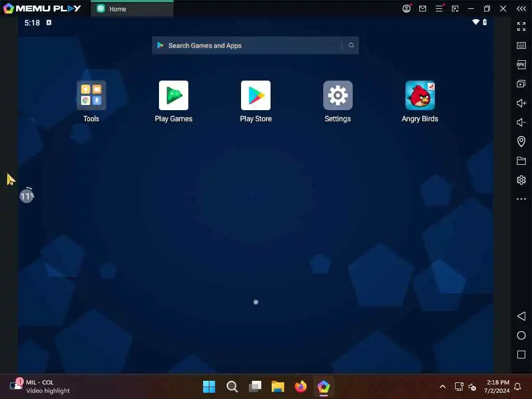Click the 11% floating bubble
Viewport: 532px width, 399px height.
coord(26,196)
